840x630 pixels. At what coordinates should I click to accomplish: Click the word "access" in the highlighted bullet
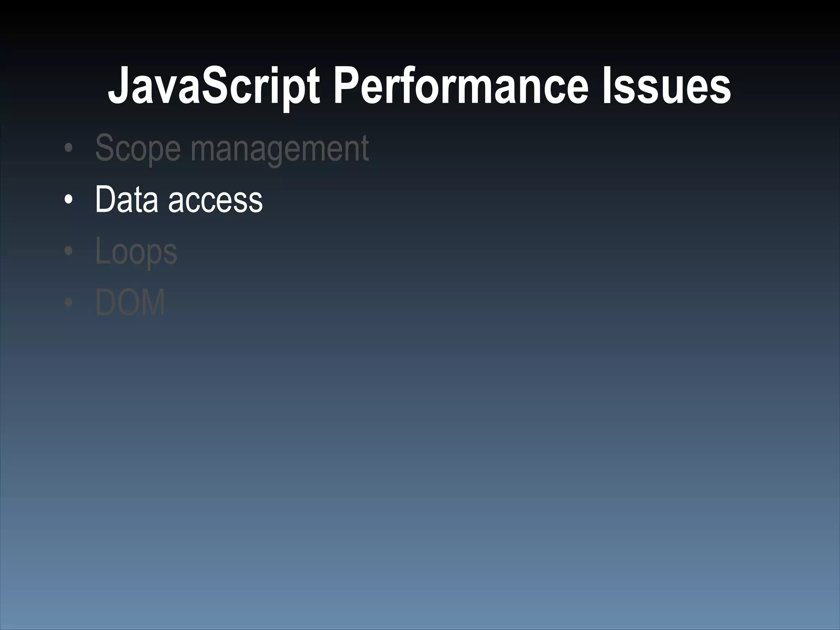point(215,200)
